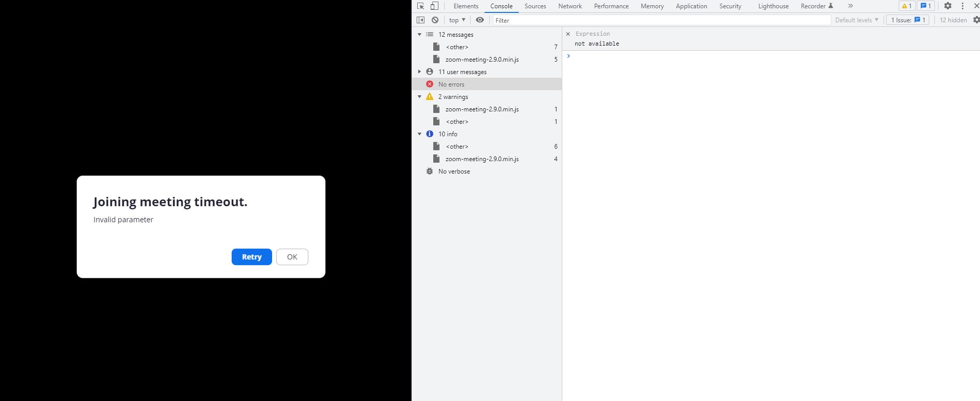Open the Sources tab
The image size is (980, 401).
click(x=535, y=6)
